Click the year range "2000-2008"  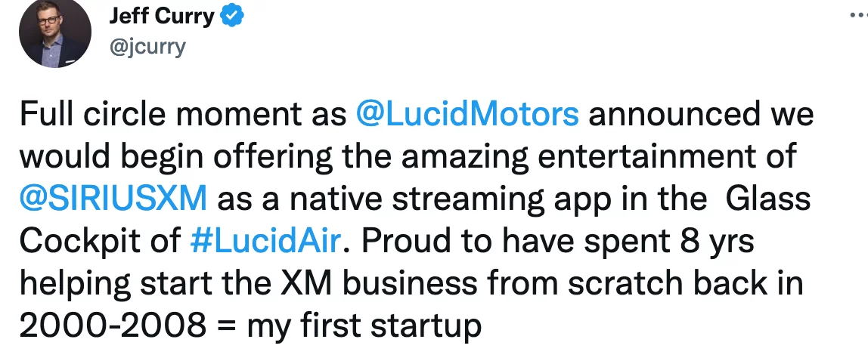pyautogui.click(x=113, y=326)
